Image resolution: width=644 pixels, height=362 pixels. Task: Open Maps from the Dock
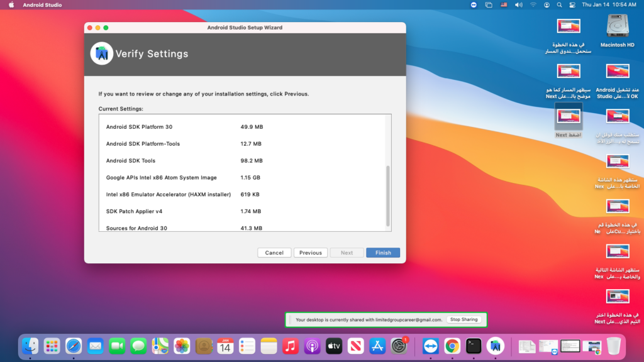coord(160,346)
